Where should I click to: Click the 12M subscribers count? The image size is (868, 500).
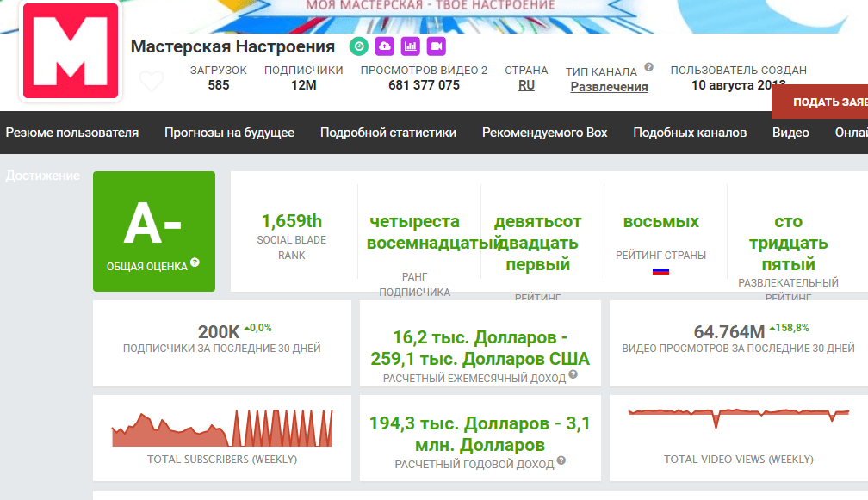point(304,85)
